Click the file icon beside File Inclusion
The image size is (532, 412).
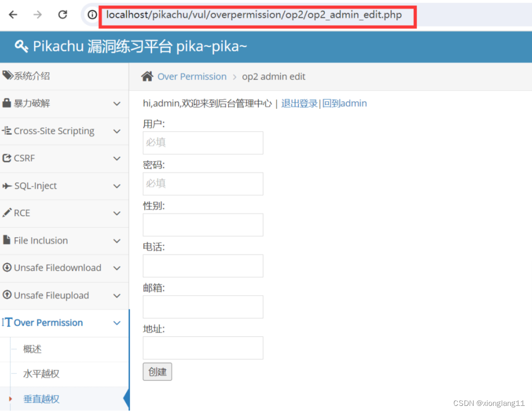[7, 240]
